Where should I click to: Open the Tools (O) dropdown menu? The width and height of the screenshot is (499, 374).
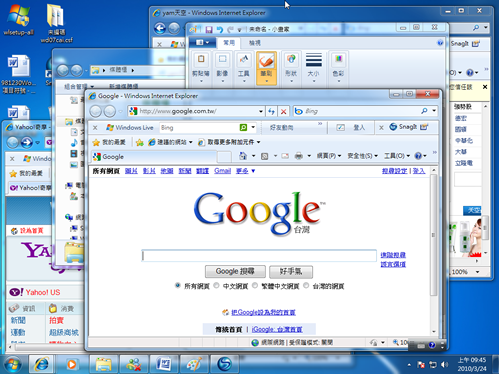pos(397,156)
